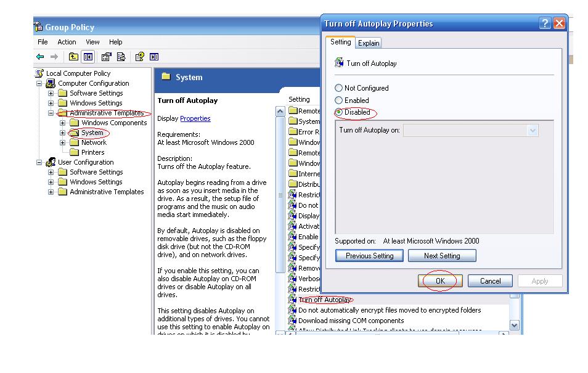
Task: Select the System folder in tree
Action: [x=92, y=133]
